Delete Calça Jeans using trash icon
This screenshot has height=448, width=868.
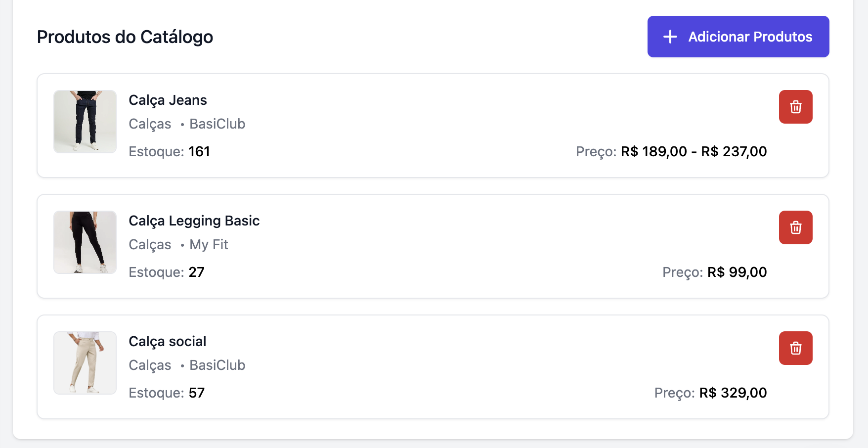pyautogui.click(x=795, y=107)
